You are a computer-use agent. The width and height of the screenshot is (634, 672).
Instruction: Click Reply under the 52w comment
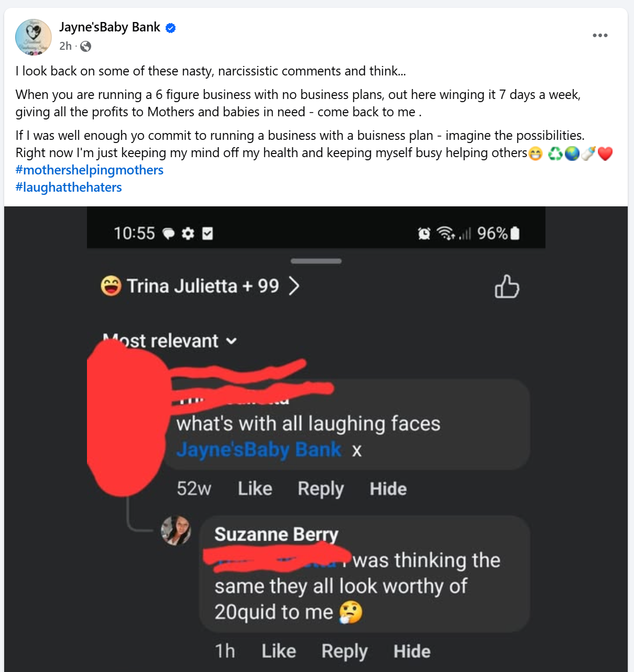pos(321,489)
